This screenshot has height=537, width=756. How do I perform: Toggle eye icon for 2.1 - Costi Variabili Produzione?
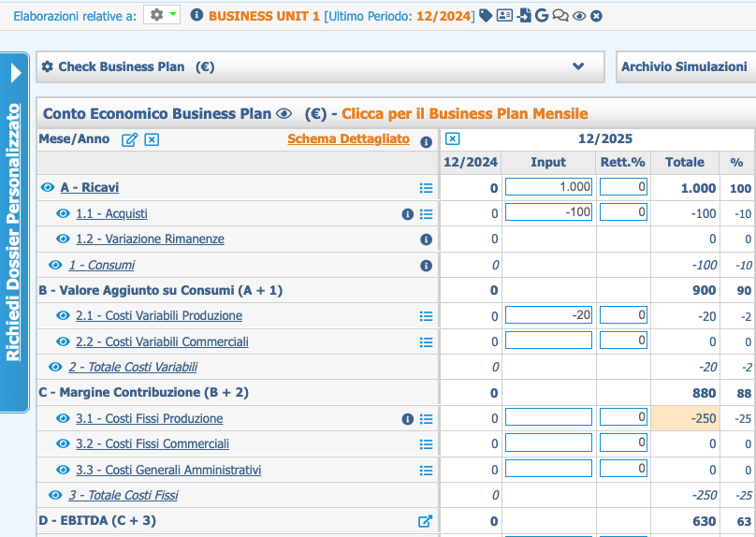point(63,315)
